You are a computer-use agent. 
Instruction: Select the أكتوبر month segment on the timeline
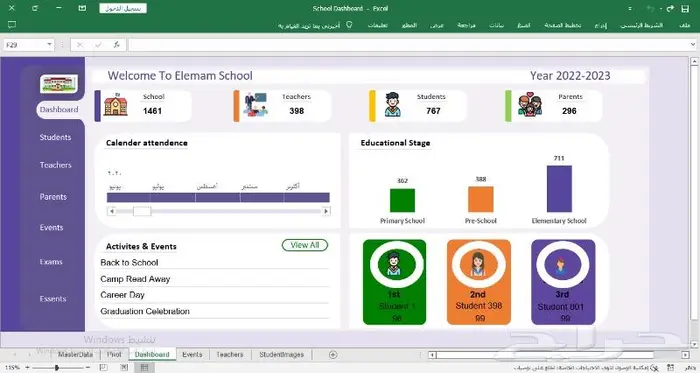coord(307,197)
